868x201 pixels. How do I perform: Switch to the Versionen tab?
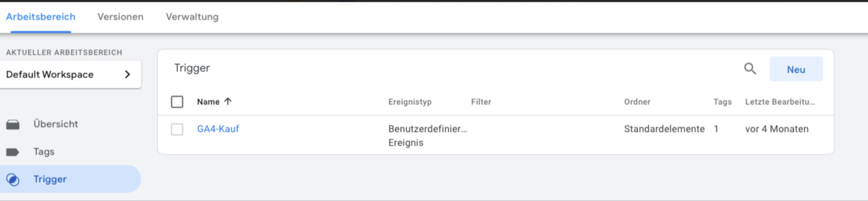[121, 17]
